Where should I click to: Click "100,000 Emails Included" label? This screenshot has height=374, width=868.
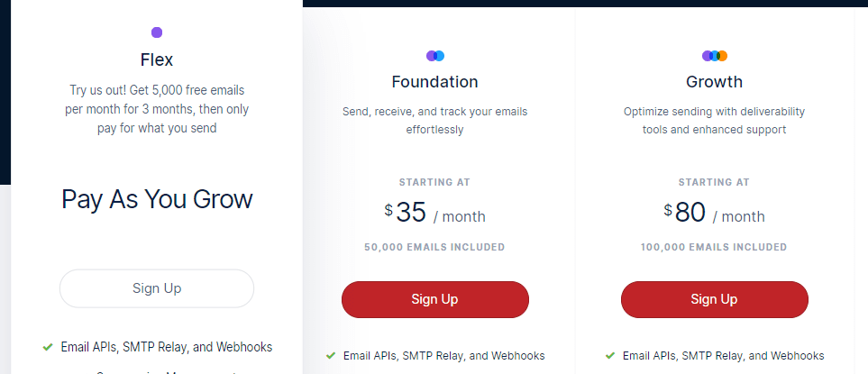click(x=715, y=247)
